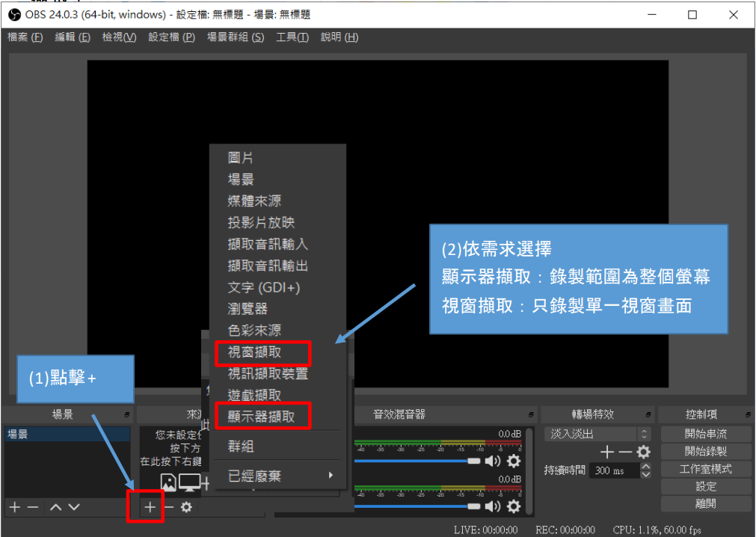Choose 瀏覽器 from the source menu
The width and height of the screenshot is (756, 537).
pyautogui.click(x=277, y=308)
